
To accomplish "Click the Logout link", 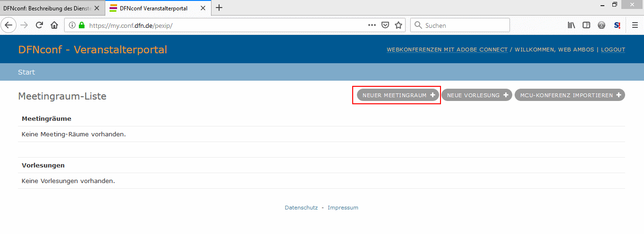I will (613, 50).
